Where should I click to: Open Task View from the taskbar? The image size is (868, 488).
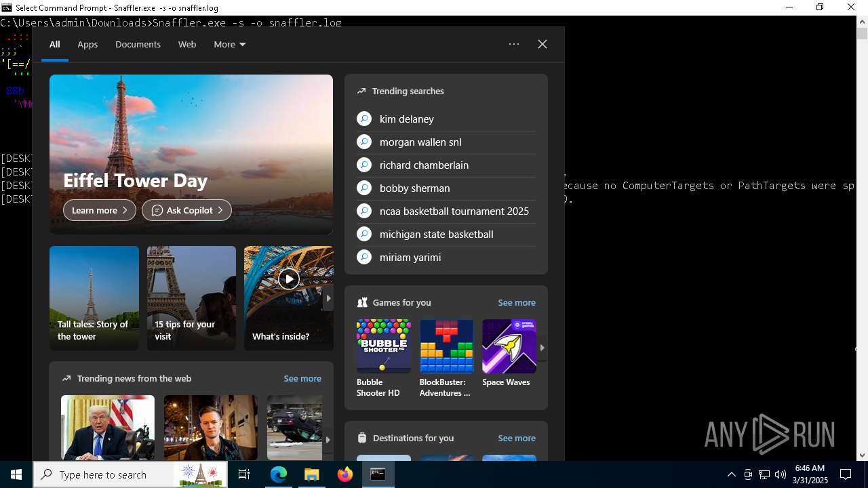pos(244,474)
